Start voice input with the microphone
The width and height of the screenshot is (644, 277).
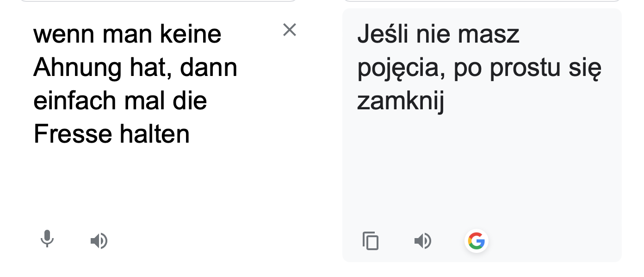pos(47,240)
